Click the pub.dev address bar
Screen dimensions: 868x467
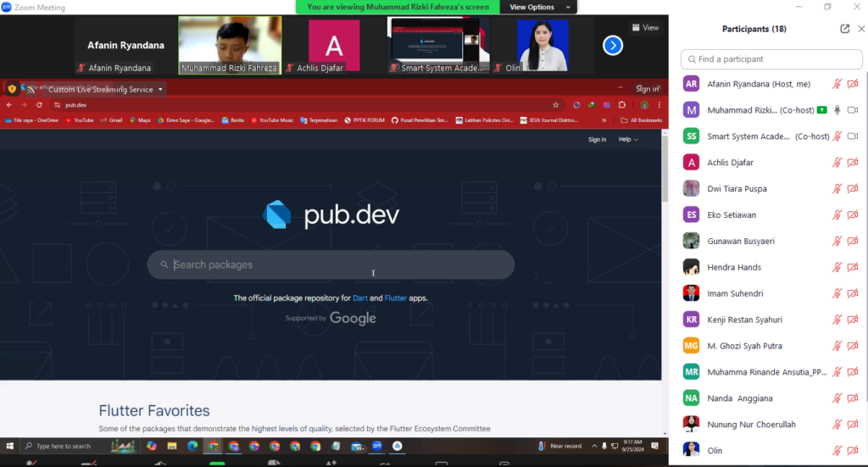coord(307,105)
